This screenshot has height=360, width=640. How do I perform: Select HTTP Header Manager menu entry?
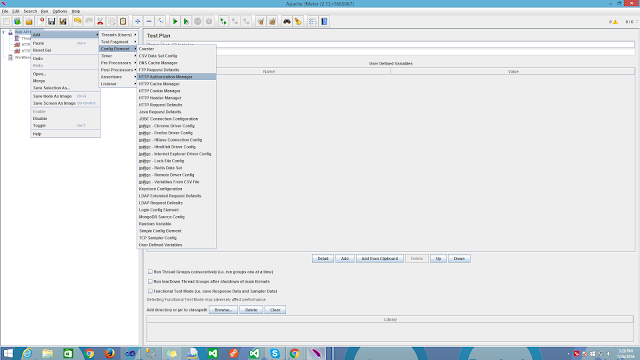[x=176, y=98]
